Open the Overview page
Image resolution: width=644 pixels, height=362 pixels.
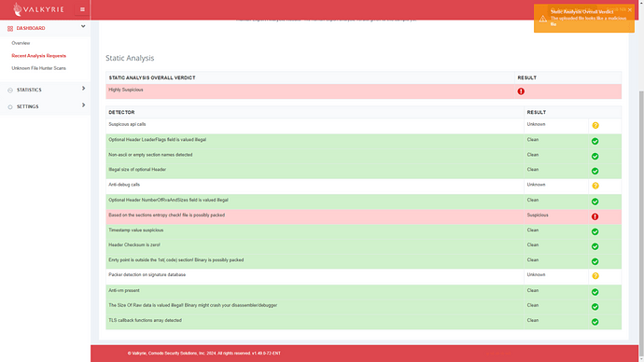tap(21, 43)
